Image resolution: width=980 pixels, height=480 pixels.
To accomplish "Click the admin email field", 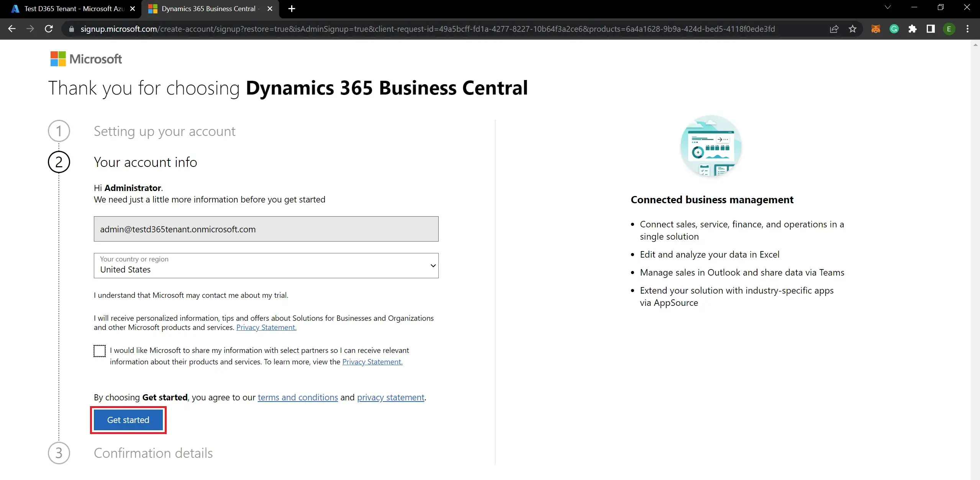I will click(266, 229).
